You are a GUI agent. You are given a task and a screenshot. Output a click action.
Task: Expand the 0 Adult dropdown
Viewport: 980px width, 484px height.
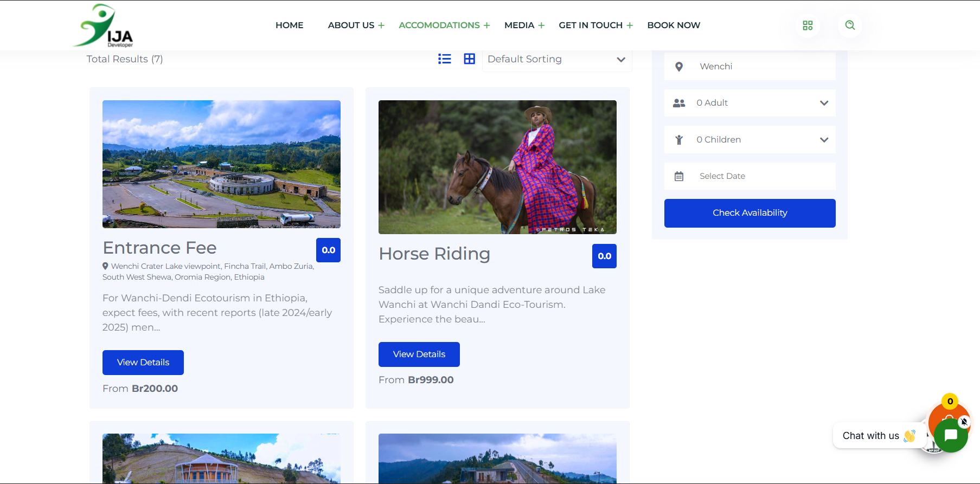(x=750, y=103)
